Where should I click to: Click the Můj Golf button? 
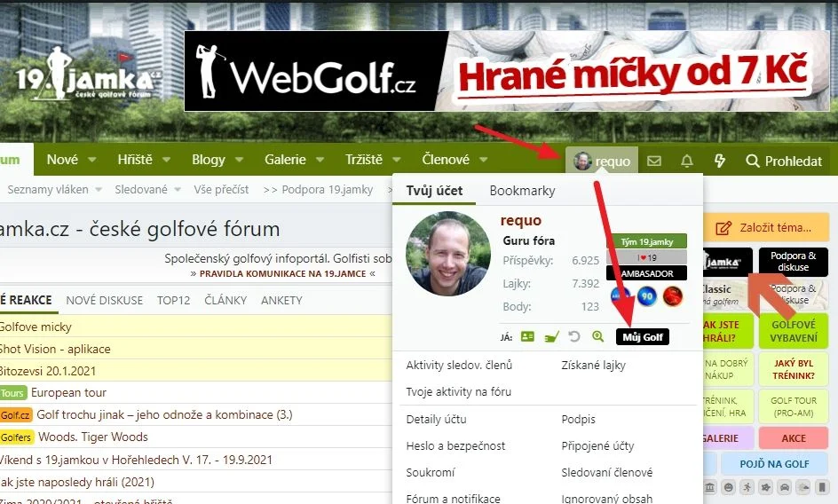pos(643,336)
